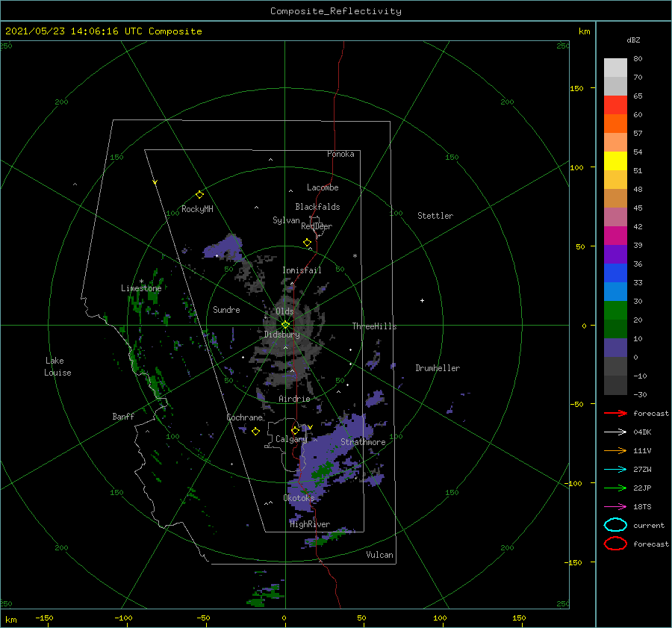The width and height of the screenshot is (672, 628).
Task: Select the magenta swatch between 42 and 39
Action: [615, 236]
